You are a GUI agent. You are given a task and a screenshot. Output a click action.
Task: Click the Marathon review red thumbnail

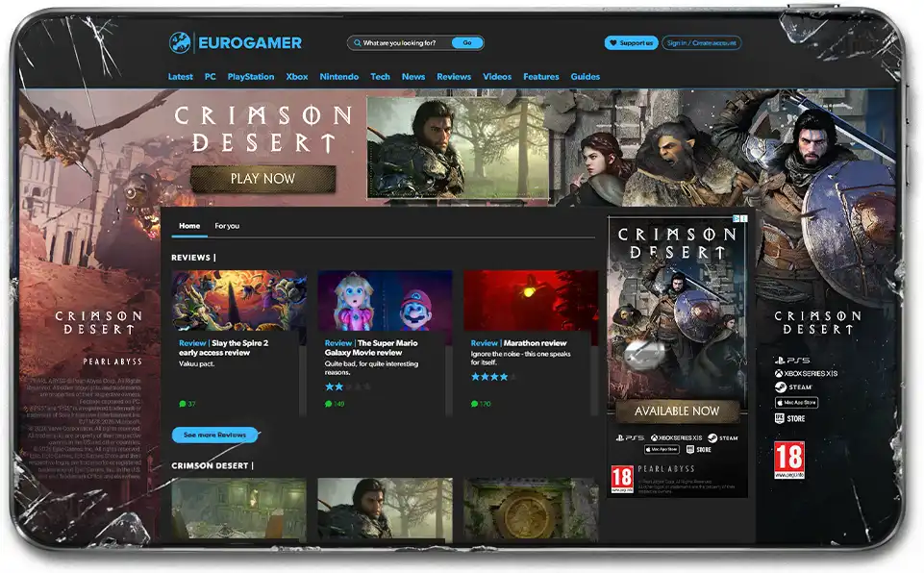tap(531, 301)
